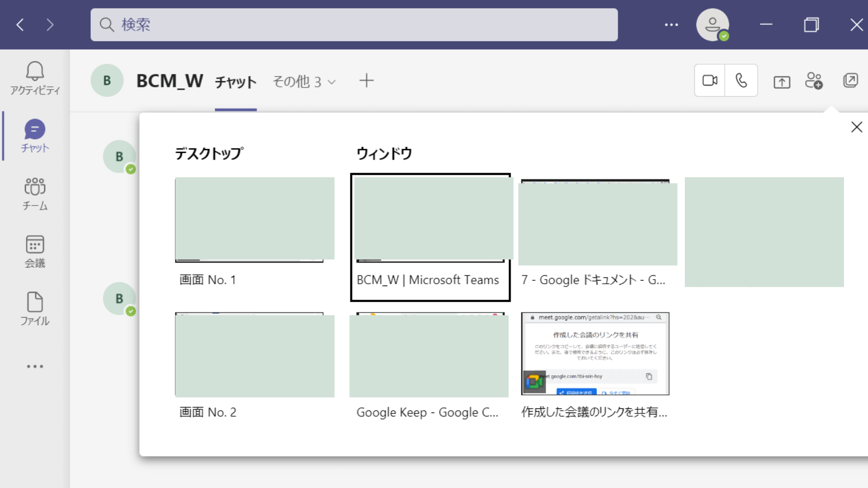Open the top-bar ellipsis settings menu
The height and width of the screenshot is (488, 868).
[672, 25]
